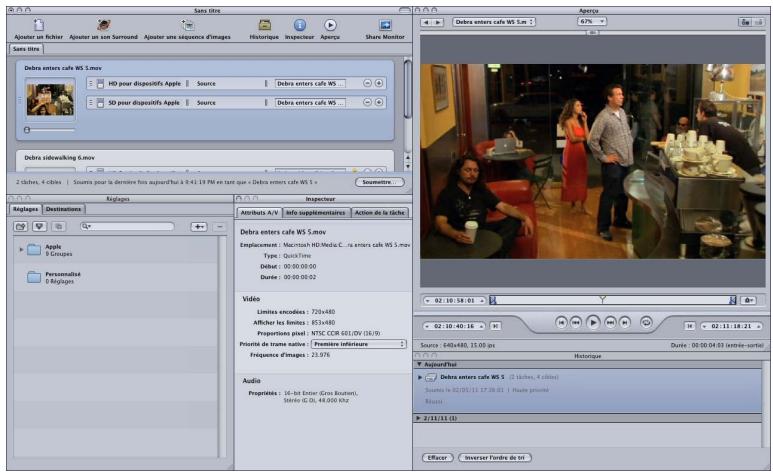773x473 pixels.
Task: Open the Historique toolbar icon
Action: pos(264,24)
